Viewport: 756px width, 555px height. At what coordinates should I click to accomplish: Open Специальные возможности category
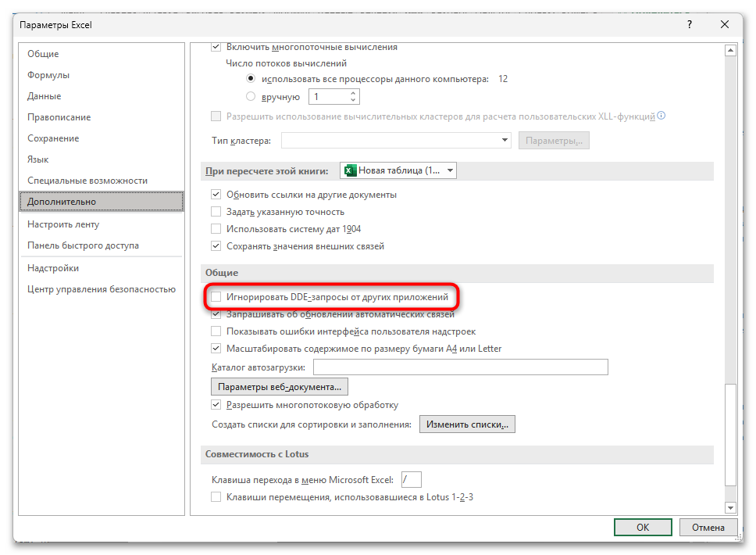coord(102,181)
